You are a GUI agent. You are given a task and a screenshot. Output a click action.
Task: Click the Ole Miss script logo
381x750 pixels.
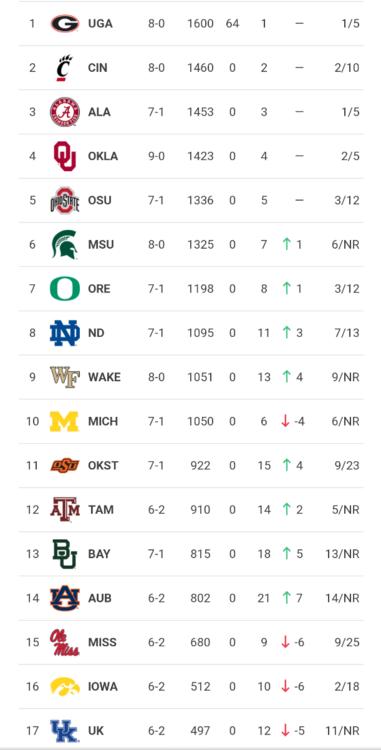(65, 642)
